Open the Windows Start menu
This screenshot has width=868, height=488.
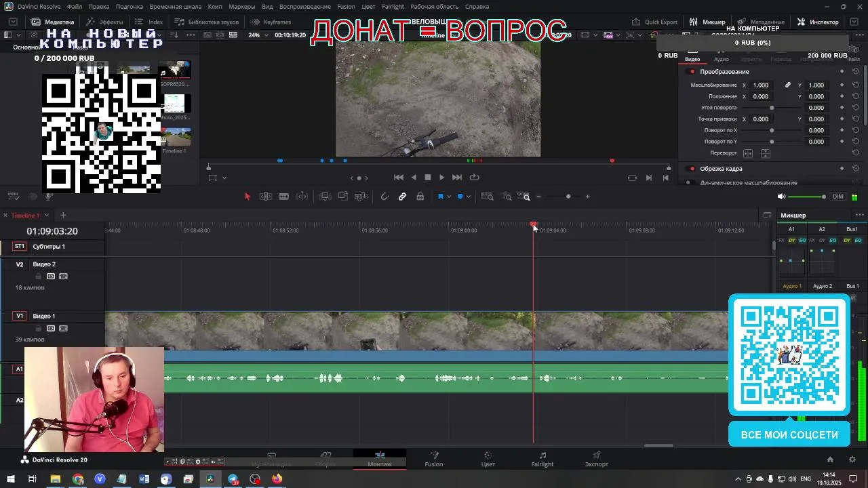10,479
